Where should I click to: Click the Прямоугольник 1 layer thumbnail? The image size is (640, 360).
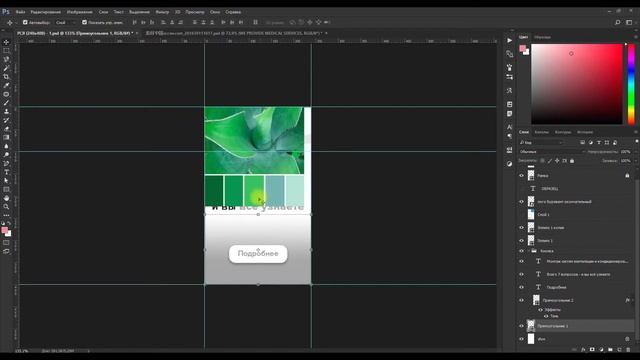point(531,326)
